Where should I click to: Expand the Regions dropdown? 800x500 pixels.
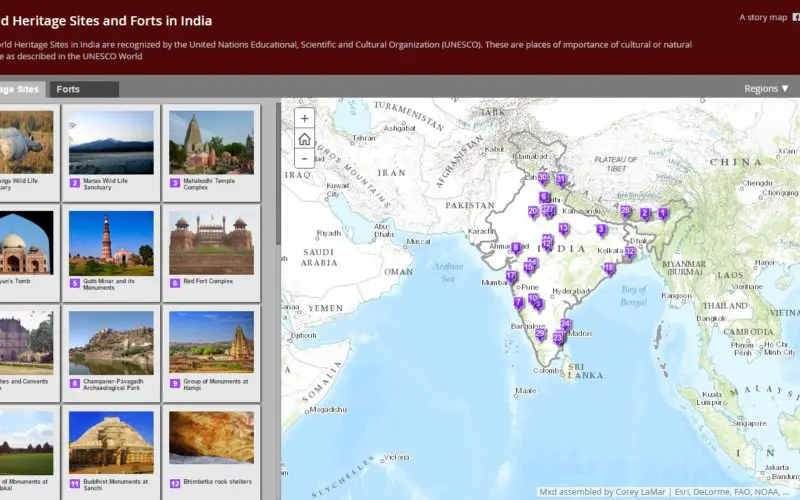(x=766, y=89)
